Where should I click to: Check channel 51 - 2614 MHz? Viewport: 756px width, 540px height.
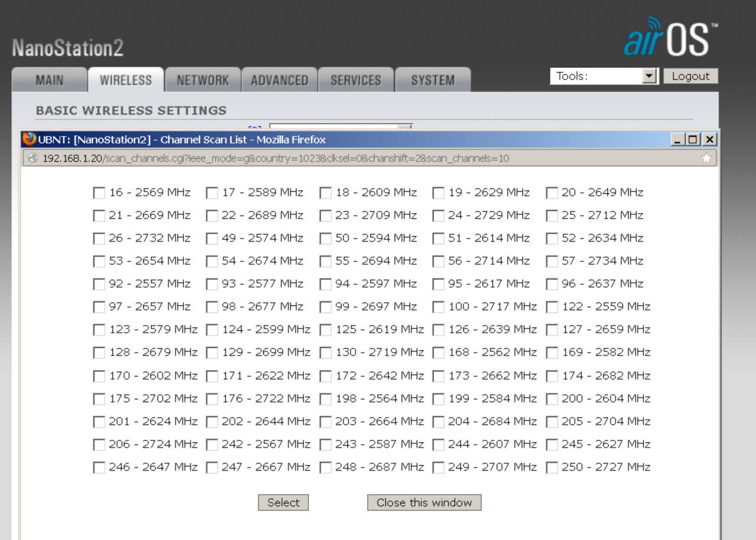pyautogui.click(x=438, y=239)
